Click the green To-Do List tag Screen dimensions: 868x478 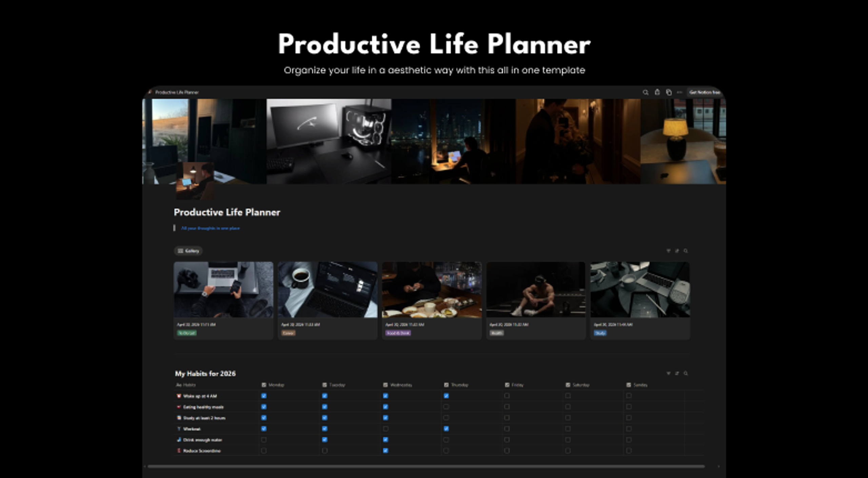pos(187,333)
